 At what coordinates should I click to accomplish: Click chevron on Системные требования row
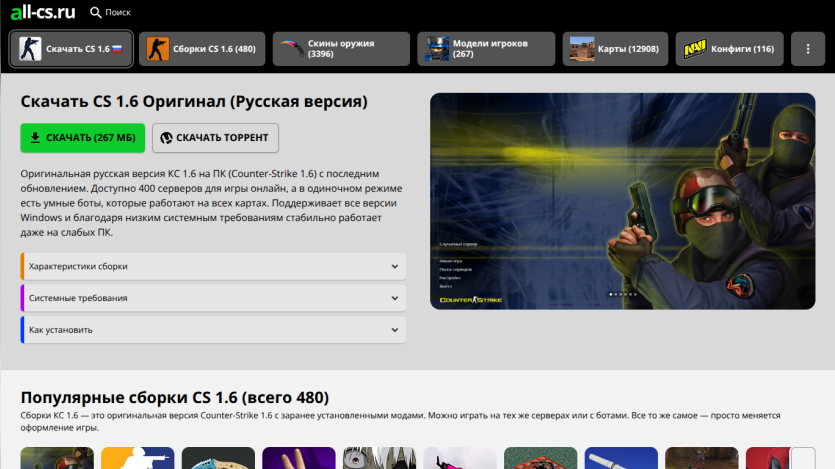click(x=395, y=298)
